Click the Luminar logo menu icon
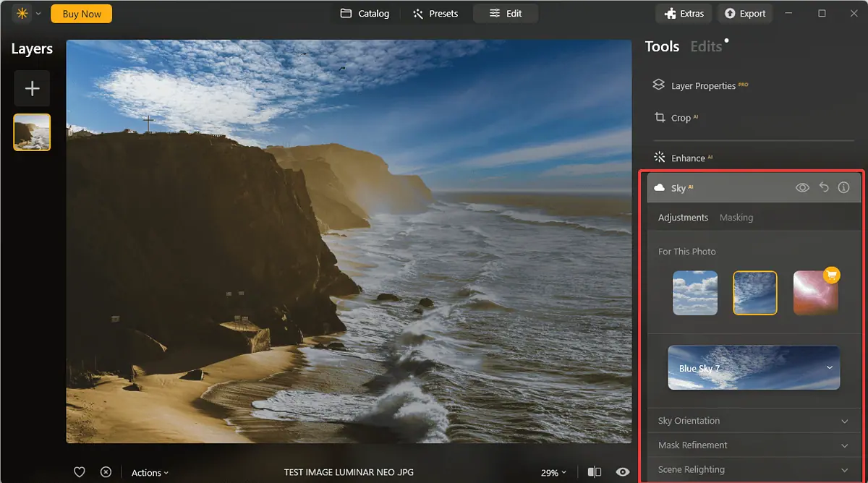Image resolution: width=868 pixels, height=483 pixels. pyautogui.click(x=22, y=13)
